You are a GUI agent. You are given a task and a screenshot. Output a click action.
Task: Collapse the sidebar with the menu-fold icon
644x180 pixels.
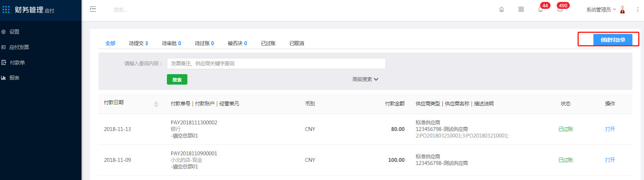pyautogui.click(x=93, y=9)
